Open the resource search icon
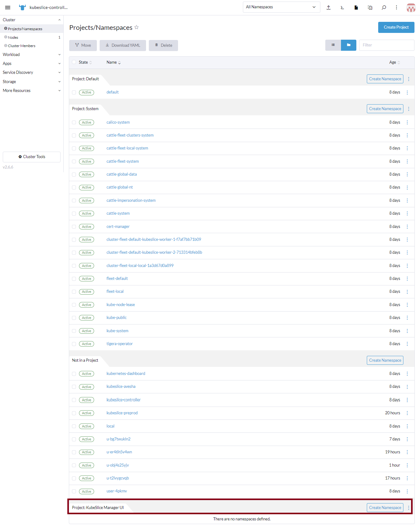Viewport: 420px width, 529px height. 384,7
